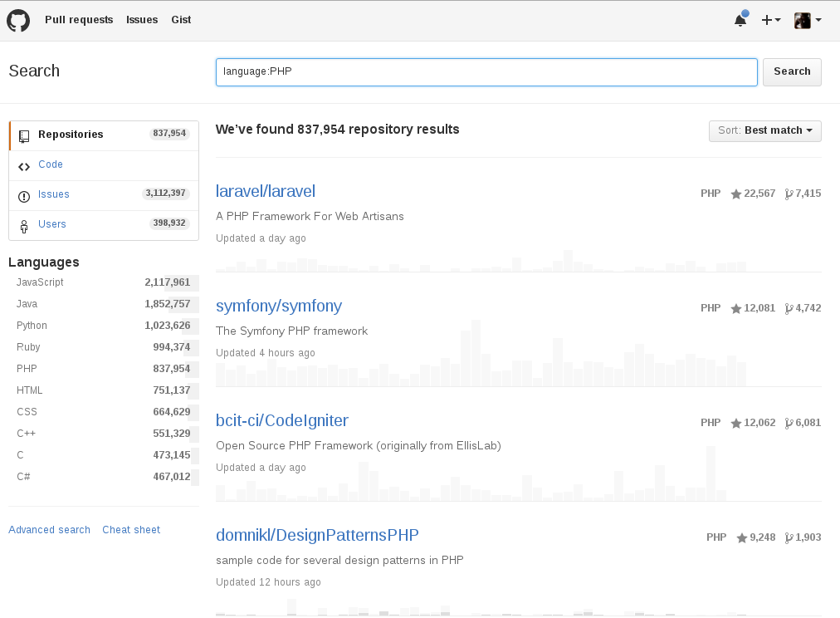
Task: Click DesignPatternsPHP's fork count 1,903
Action: (803, 537)
